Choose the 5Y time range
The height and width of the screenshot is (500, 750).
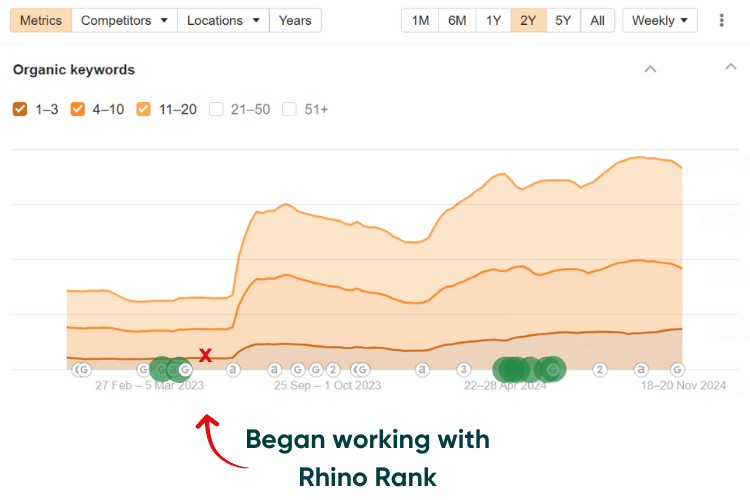click(x=563, y=21)
